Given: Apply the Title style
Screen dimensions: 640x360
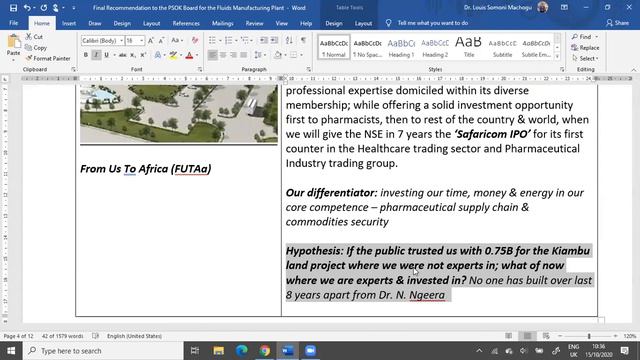Looking at the screenshot, I should point(469,47).
